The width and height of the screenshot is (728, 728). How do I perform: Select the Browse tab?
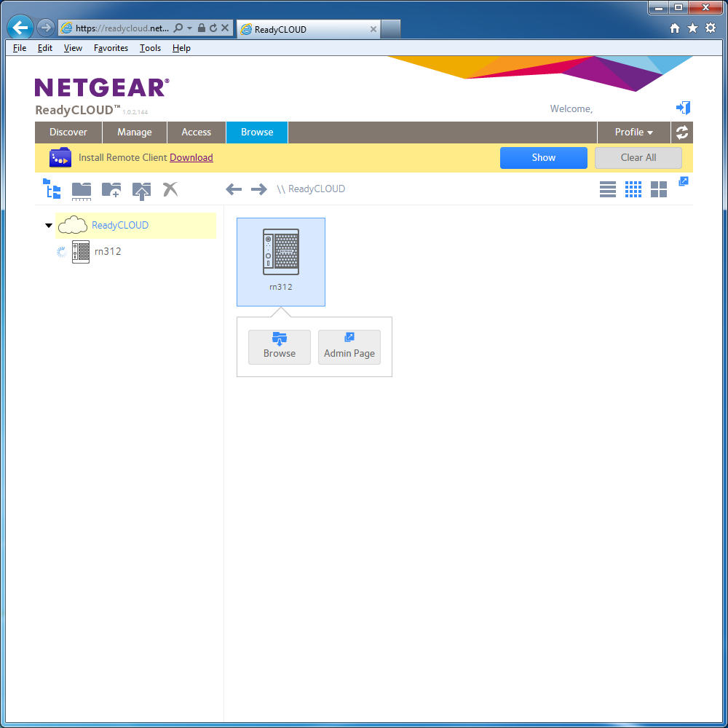(x=257, y=132)
